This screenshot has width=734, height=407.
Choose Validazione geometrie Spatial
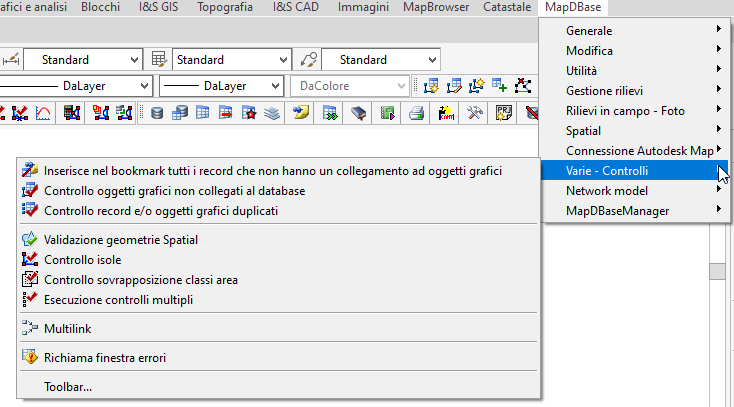(279, 240)
